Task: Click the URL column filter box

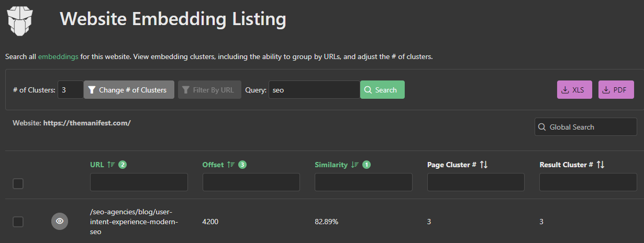Action: tap(139, 182)
